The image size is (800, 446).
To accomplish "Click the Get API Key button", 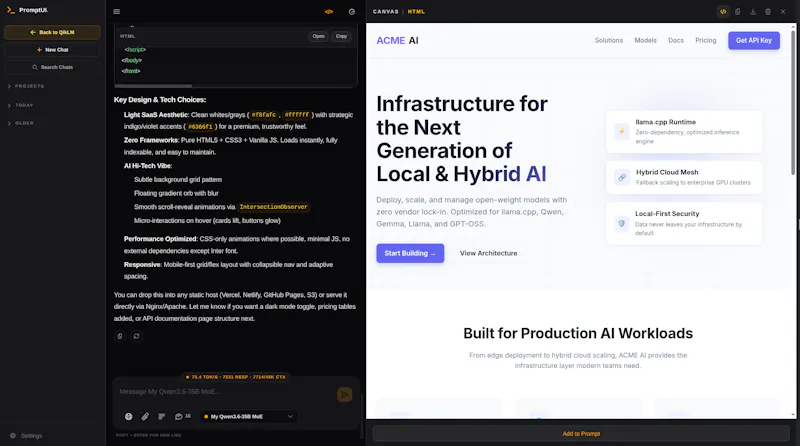I will click(x=754, y=40).
